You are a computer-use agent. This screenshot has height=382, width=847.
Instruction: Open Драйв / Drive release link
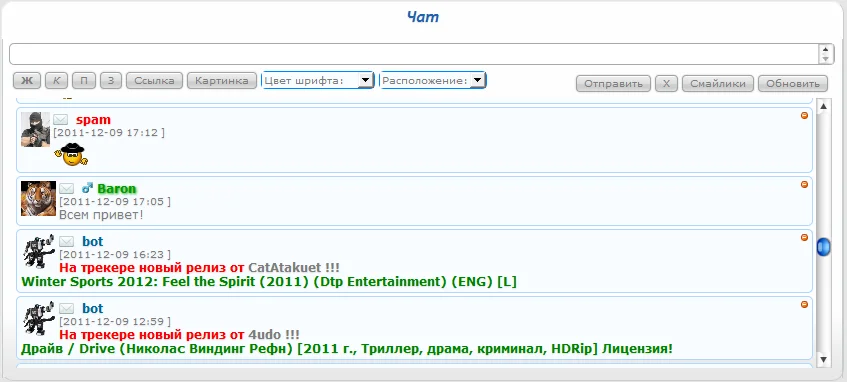tap(347, 349)
